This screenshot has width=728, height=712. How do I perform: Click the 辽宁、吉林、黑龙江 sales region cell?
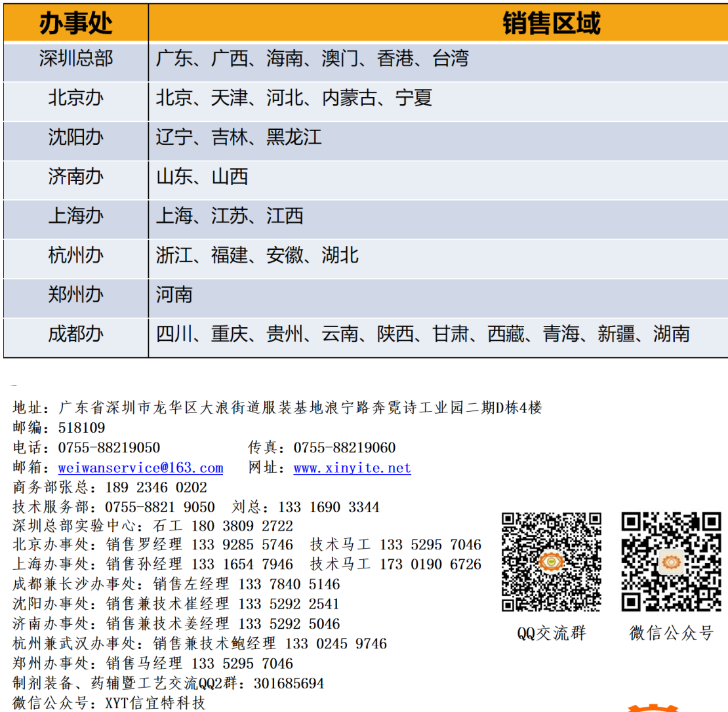point(239,138)
